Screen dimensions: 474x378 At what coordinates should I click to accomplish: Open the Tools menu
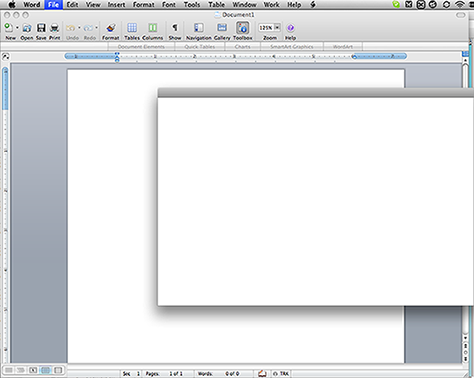[x=192, y=5]
